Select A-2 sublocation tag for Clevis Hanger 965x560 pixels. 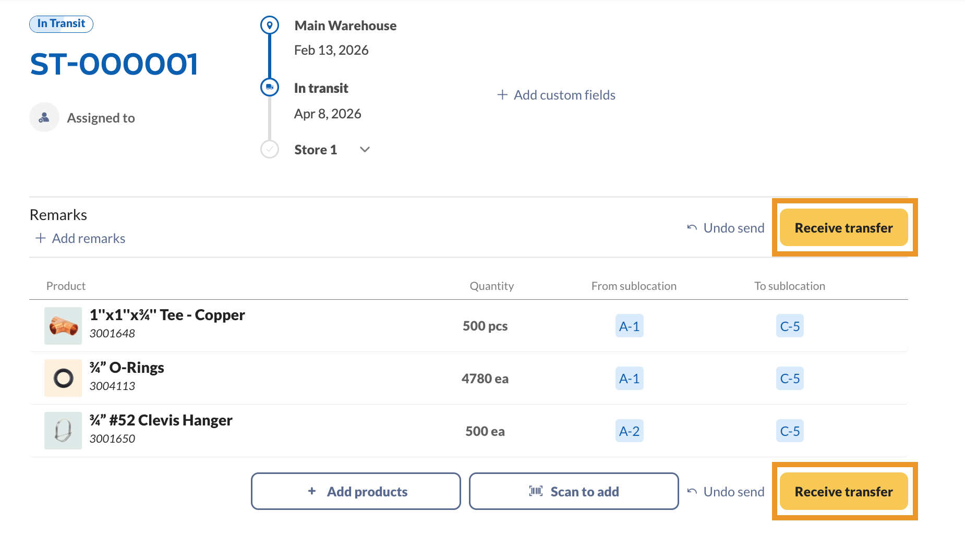pyautogui.click(x=629, y=431)
